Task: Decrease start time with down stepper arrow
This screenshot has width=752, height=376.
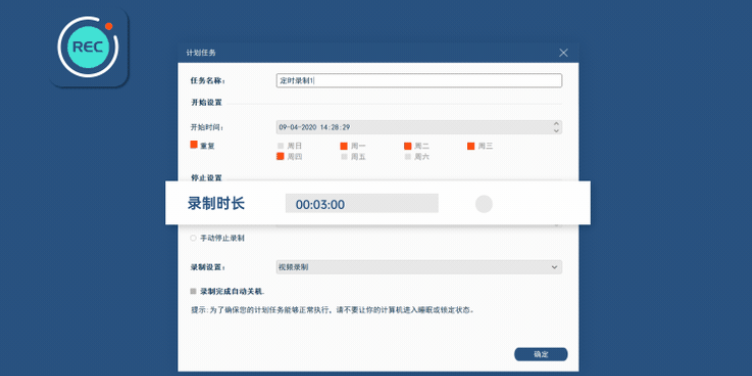Action: 556,130
